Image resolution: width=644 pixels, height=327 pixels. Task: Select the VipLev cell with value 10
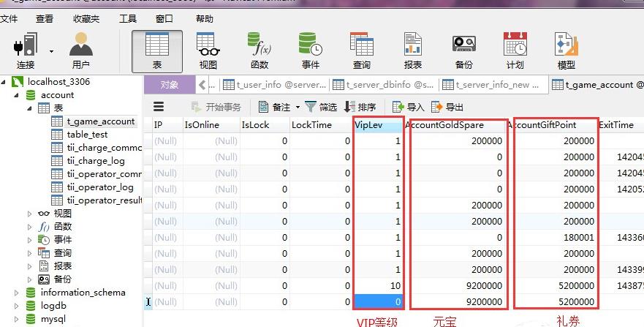pyautogui.click(x=378, y=285)
